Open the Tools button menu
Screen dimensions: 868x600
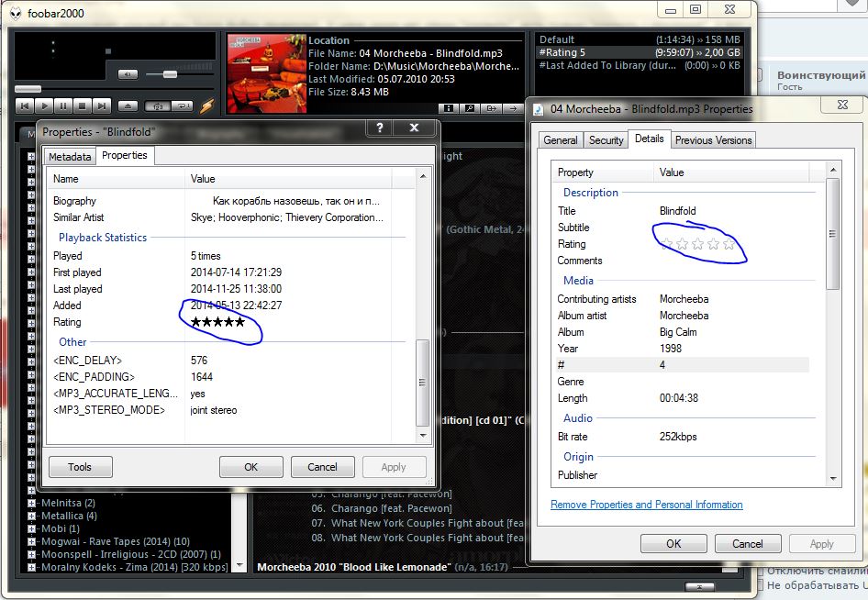(80, 467)
